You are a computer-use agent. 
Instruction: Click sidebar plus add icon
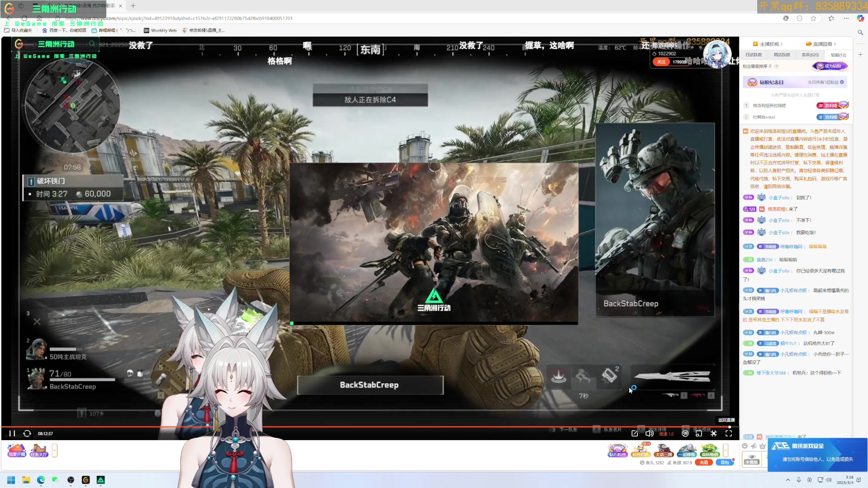click(x=860, y=54)
